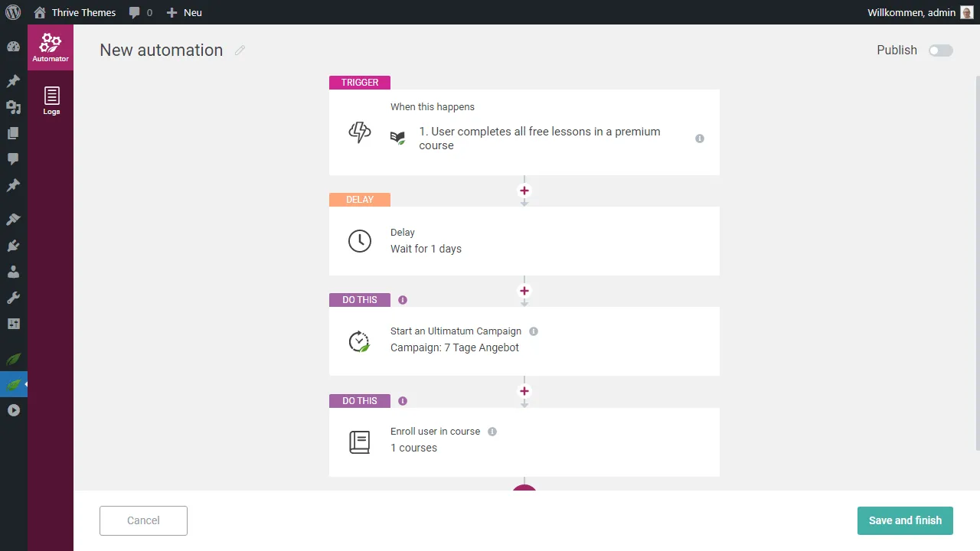Open the comments bubble in admin bar
This screenshot has height=551, width=980.
[141, 12]
